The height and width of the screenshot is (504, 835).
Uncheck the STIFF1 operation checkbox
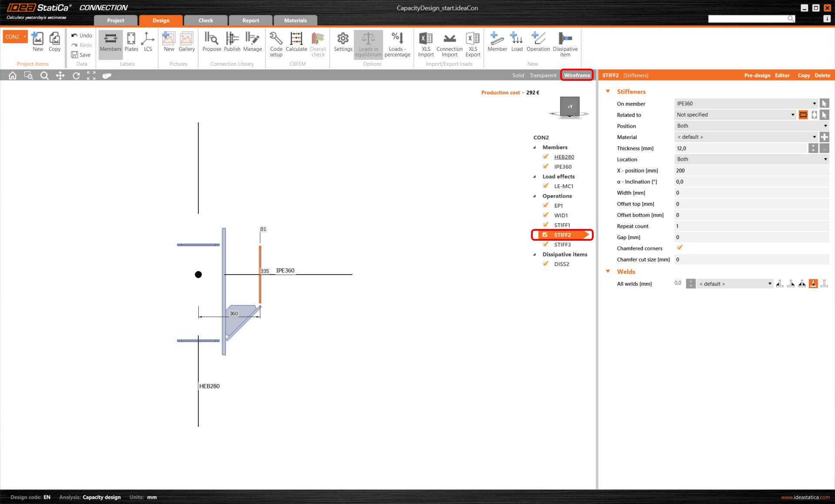[x=546, y=225]
